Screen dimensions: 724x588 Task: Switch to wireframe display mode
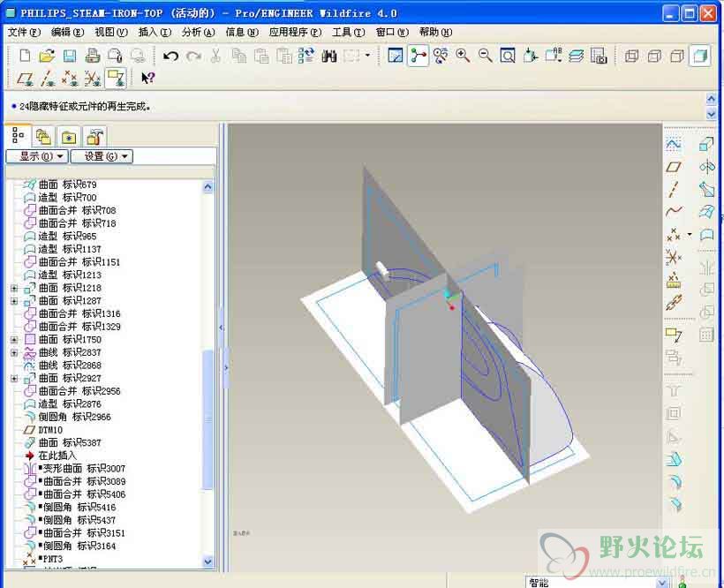click(x=631, y=57)
